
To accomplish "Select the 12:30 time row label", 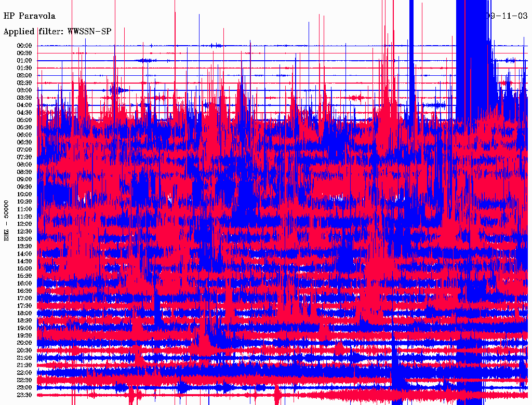I will point(24,232).
